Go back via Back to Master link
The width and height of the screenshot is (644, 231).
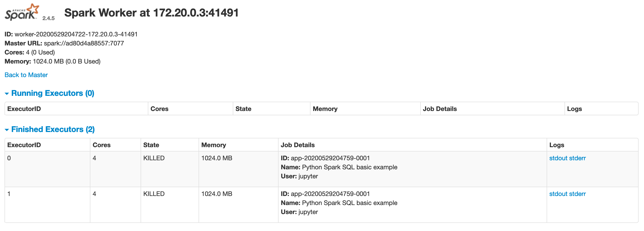[x=26, y=75]
